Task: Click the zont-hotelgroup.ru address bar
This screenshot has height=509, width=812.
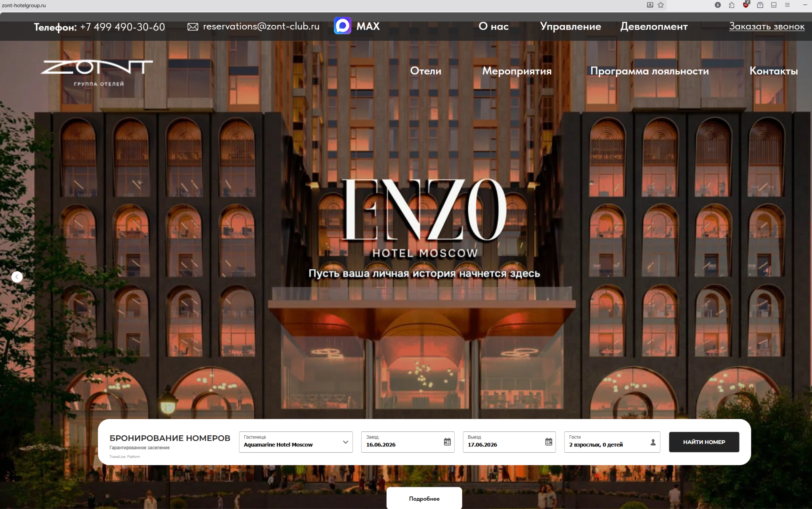Action: pos(24,6)
